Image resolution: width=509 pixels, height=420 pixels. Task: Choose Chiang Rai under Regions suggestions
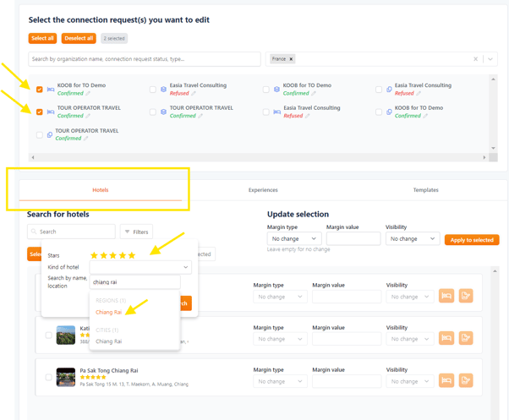point(108,312)
